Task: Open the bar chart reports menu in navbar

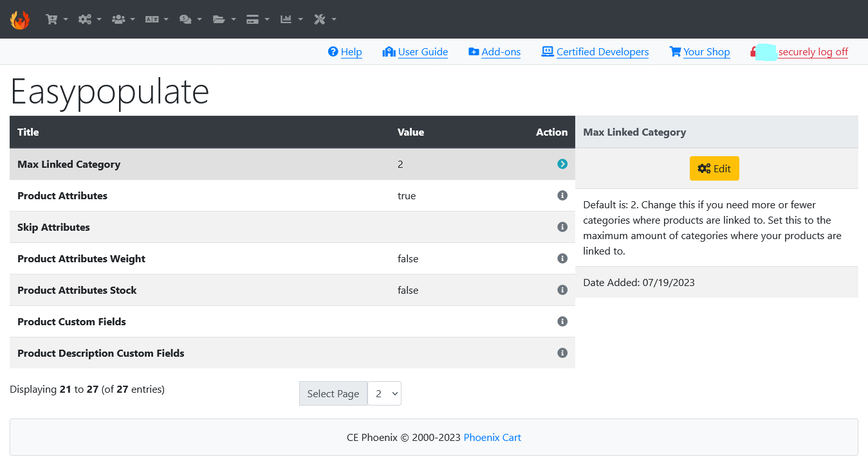Action: tap(291, 19)
